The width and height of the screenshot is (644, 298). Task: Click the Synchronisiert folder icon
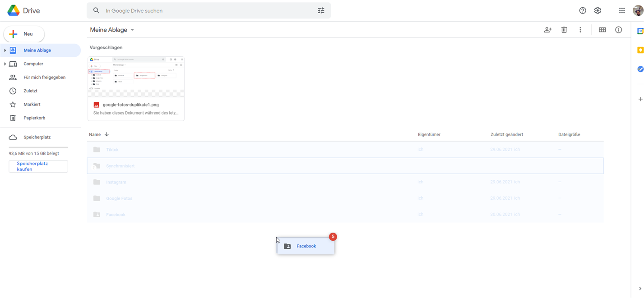click(x=97, y=166)
